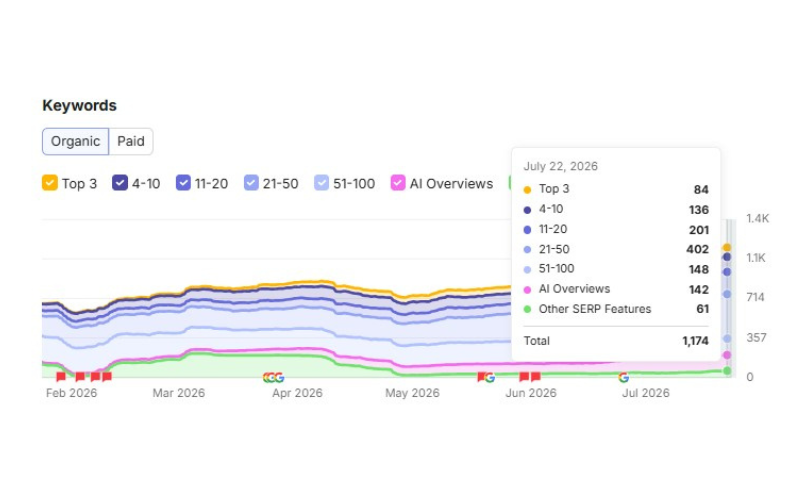Click the Jul 2026 axis label
The height and width of the screenshot is (500, 800).
coord(645,393)
